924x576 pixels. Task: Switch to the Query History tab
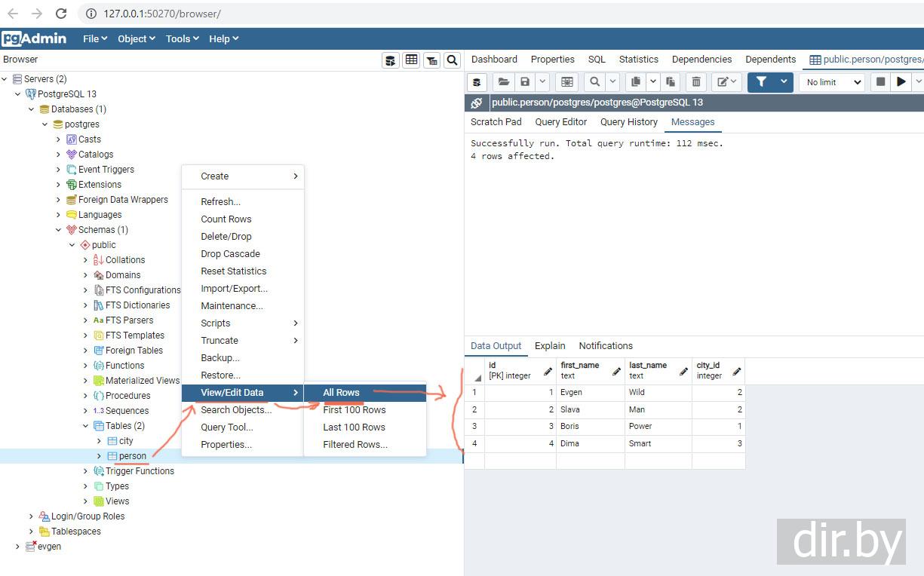click(628, 122)
